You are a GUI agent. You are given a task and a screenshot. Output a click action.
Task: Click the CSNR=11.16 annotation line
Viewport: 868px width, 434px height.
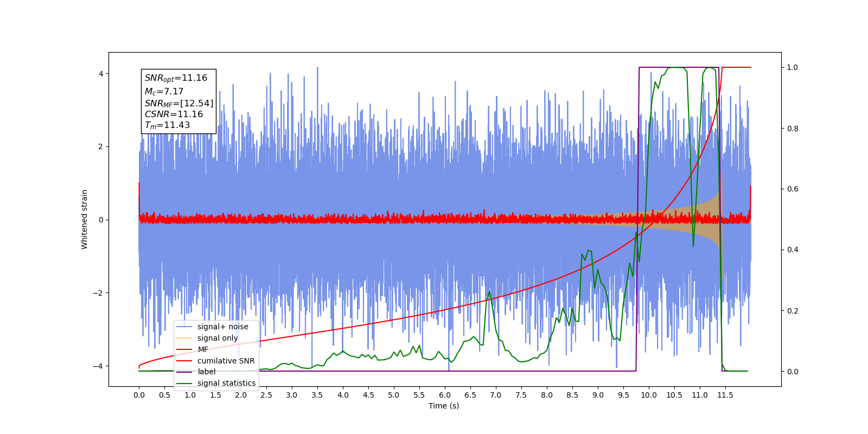174,114
